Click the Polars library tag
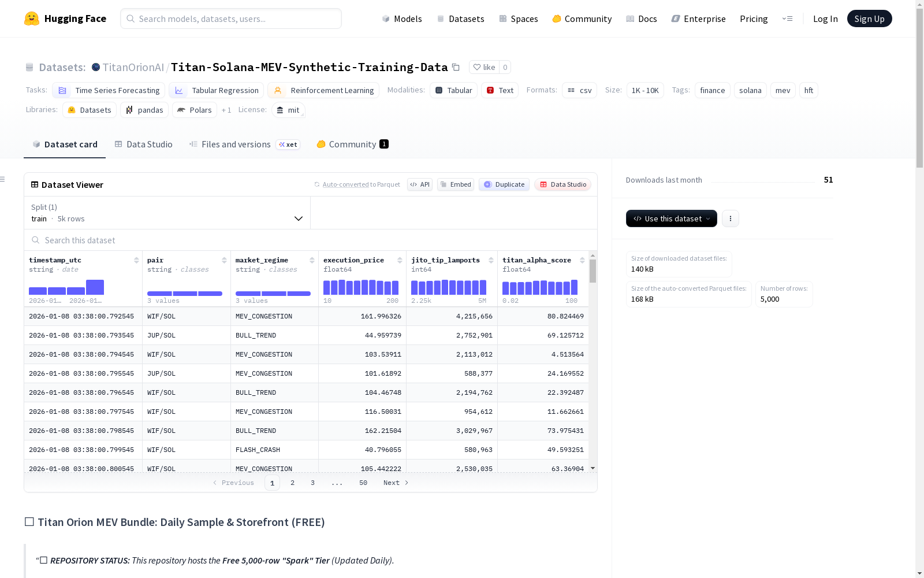Viewport: 924px width, 578px height. pyautogui.click(x=195, y=110)
